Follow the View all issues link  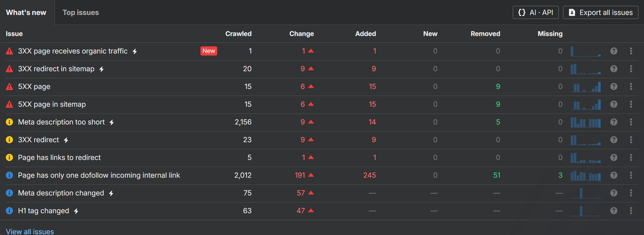coord(30,231)
